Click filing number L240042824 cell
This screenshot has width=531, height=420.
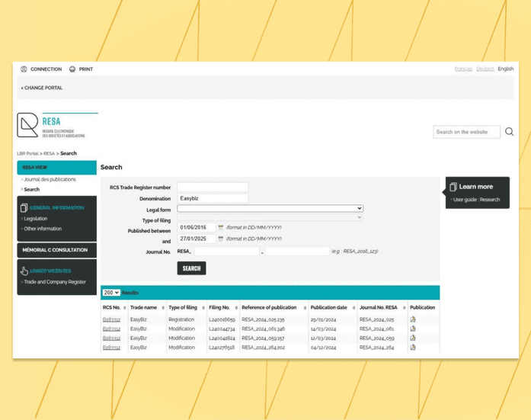222,338
